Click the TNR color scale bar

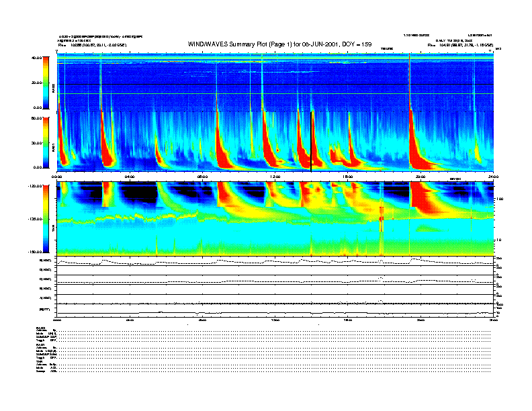[x=46, y=219]
